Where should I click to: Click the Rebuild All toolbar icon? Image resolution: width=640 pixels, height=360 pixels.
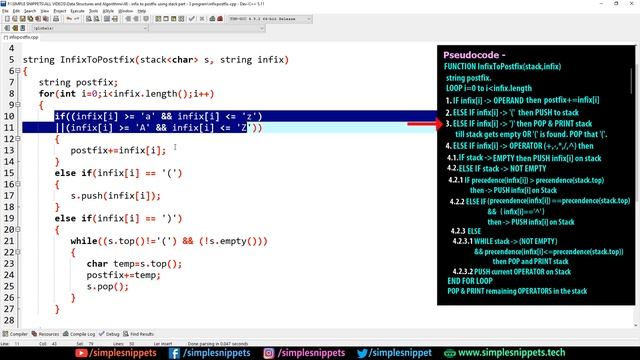(181, 19)
